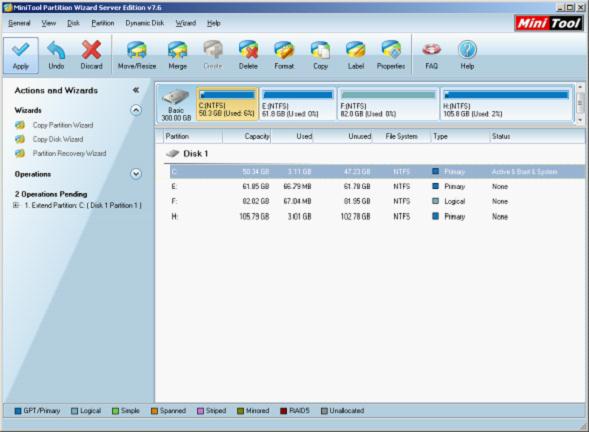Click the 102.78 GB unused cell
Image resolution: width=589 pixels, height=432 pixels.
click(355, 216)
